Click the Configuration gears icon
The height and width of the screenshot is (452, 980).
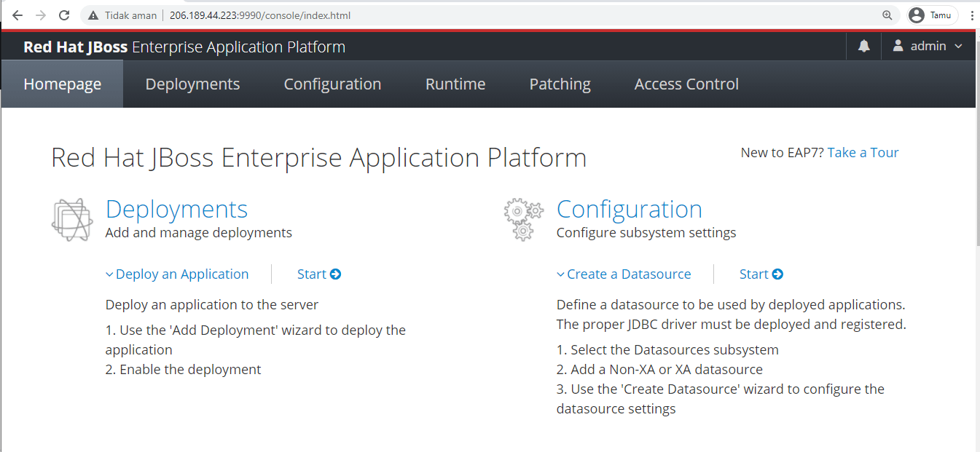(x=524, y=220)
